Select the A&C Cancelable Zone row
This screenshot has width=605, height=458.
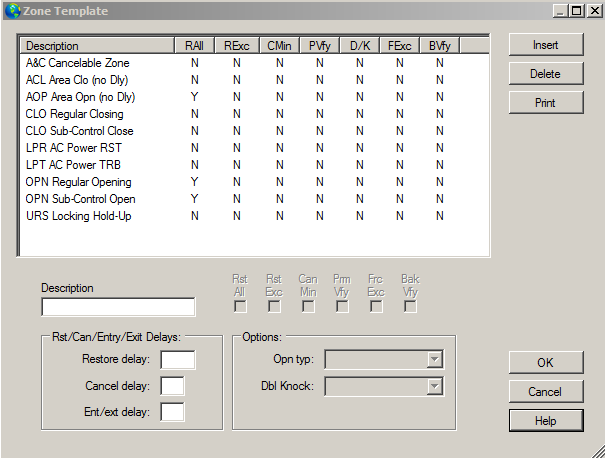255,63
